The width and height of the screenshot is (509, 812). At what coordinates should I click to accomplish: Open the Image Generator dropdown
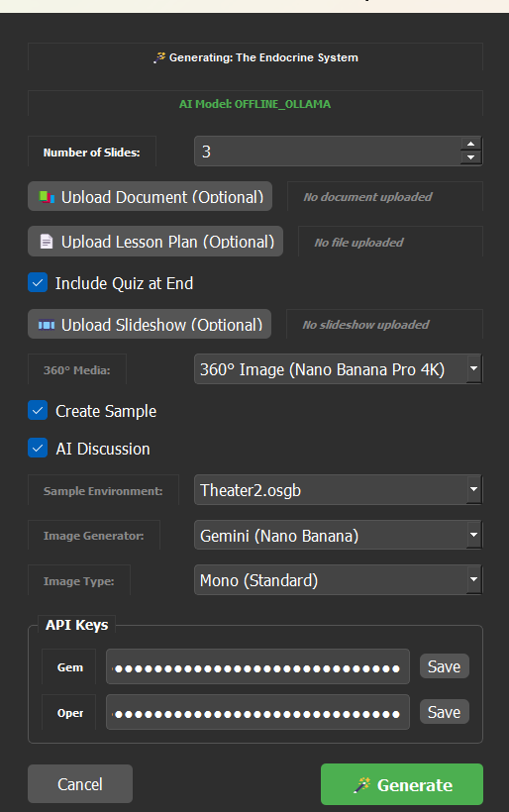[338, 535]
